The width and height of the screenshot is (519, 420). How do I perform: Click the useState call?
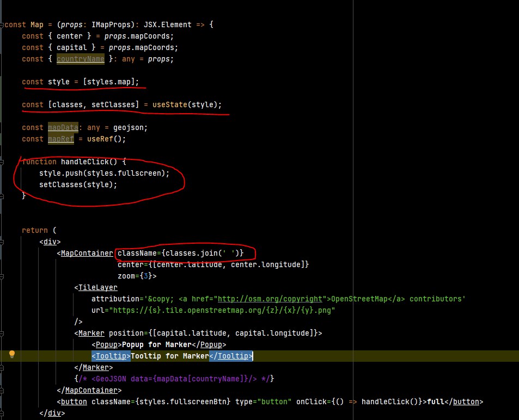187,104
